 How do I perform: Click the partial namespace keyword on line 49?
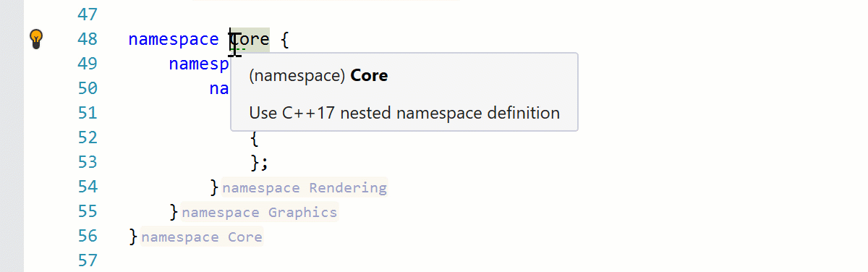click(199, 64)
